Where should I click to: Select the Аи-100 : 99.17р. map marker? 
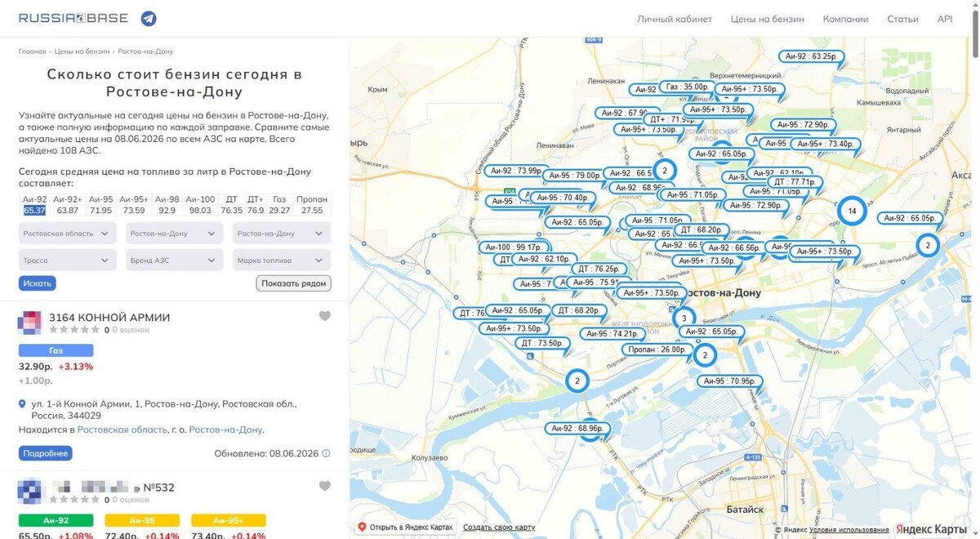[514, 247]
